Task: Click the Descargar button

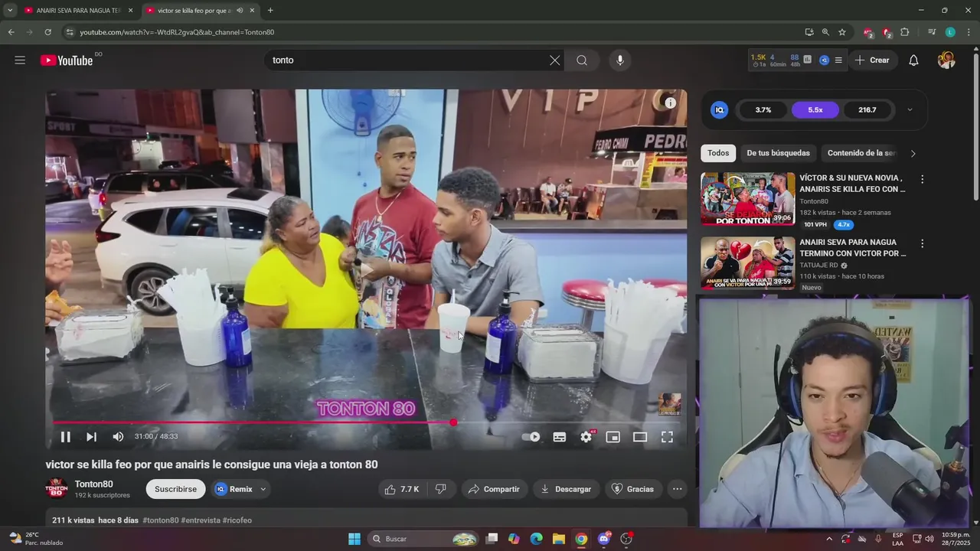Action: tap(565, 489)
